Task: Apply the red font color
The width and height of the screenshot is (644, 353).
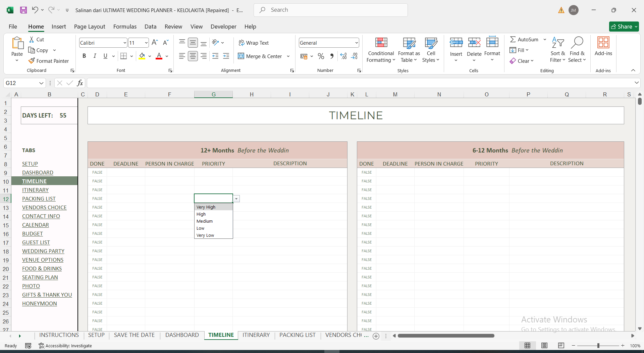Action: (159, 56)
